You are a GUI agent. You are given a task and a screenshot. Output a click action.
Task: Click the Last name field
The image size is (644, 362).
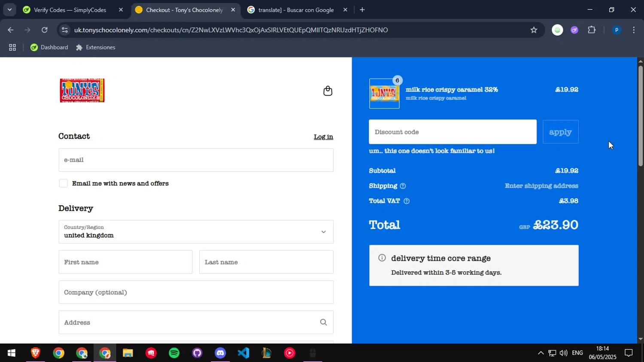pyautogui.click(x=266, y=262)
